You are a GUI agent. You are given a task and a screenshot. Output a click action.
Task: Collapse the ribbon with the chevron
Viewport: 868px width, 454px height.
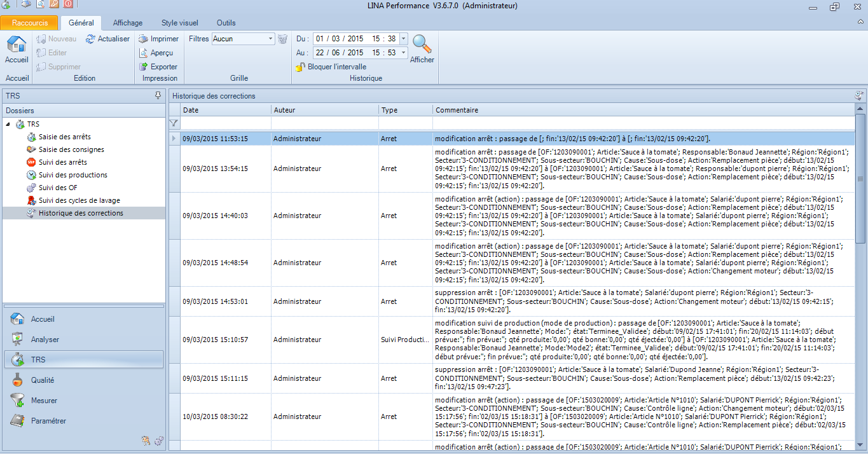[x=859, y=22]
